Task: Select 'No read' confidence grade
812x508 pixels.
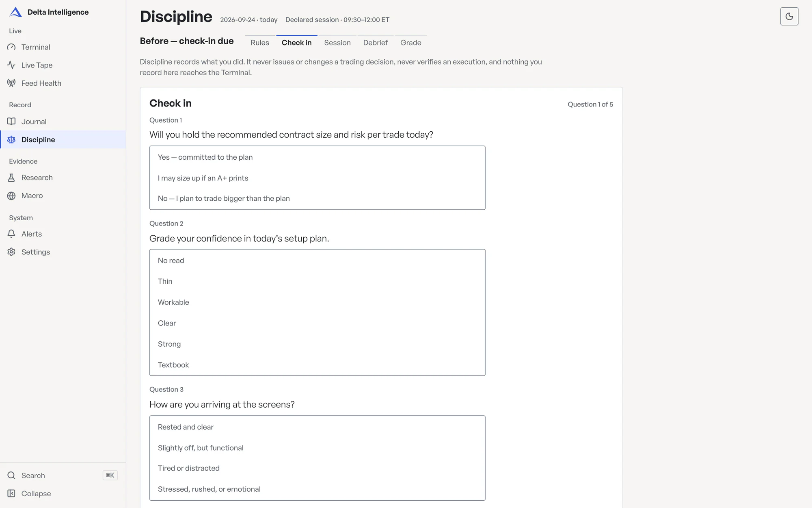Action: point(317,261)
